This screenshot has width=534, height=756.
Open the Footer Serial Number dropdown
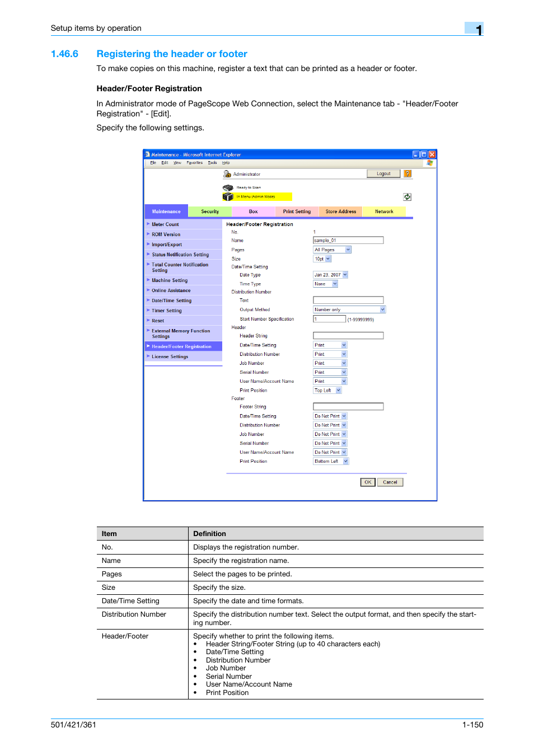(x=330, y=443)
